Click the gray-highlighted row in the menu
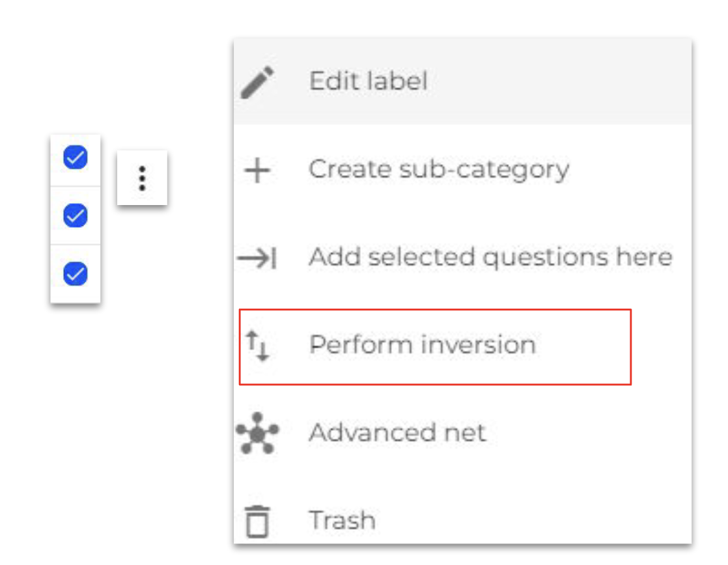This screenshot has width=728, height=565. [x=462, y=82]
